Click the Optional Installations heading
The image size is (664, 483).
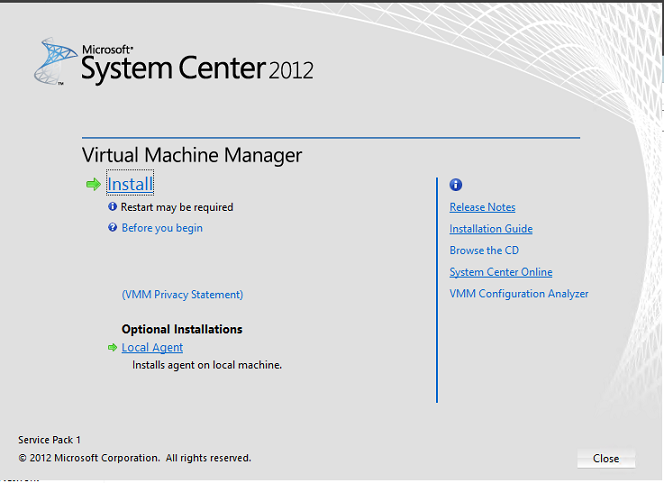click(x=182, y=329)
